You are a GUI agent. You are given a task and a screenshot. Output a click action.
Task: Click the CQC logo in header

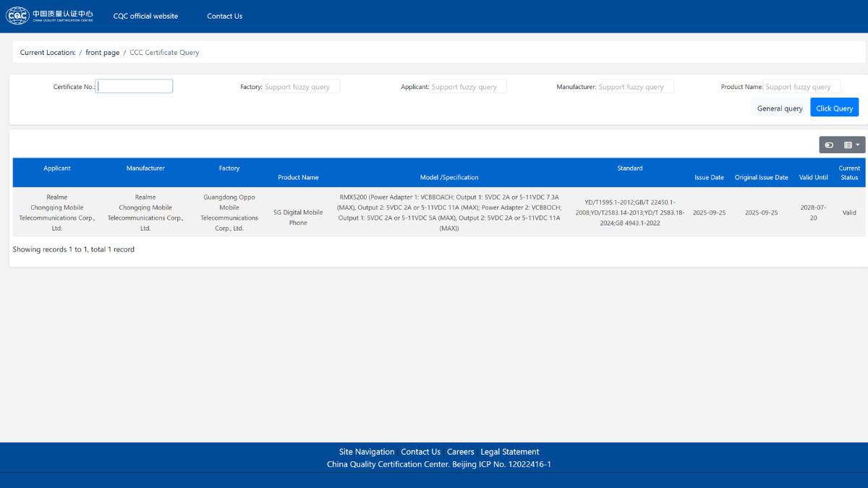click(x=49, y=16)
